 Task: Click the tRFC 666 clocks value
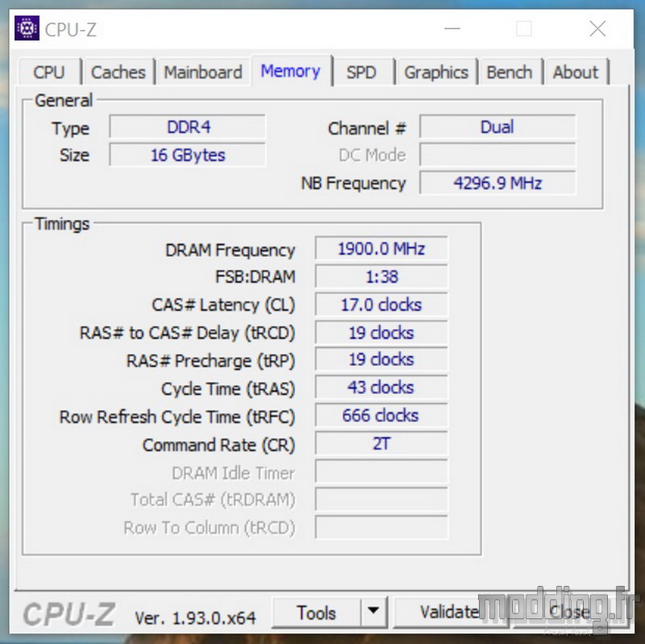click(x=381, y=415)
